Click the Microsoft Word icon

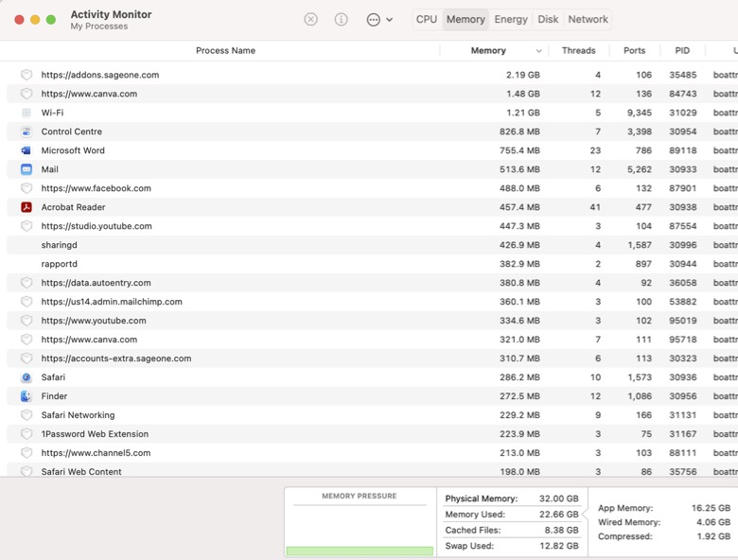(26, 150)
